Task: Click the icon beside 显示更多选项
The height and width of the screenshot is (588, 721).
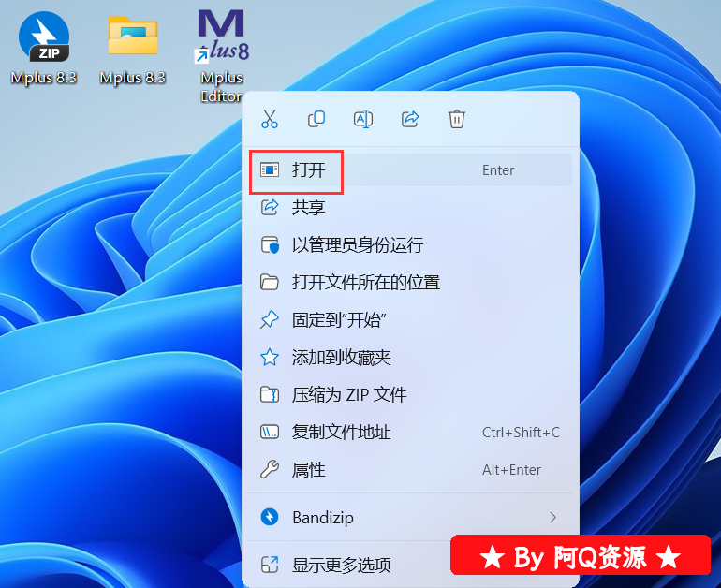Action: tap(270, 565)
